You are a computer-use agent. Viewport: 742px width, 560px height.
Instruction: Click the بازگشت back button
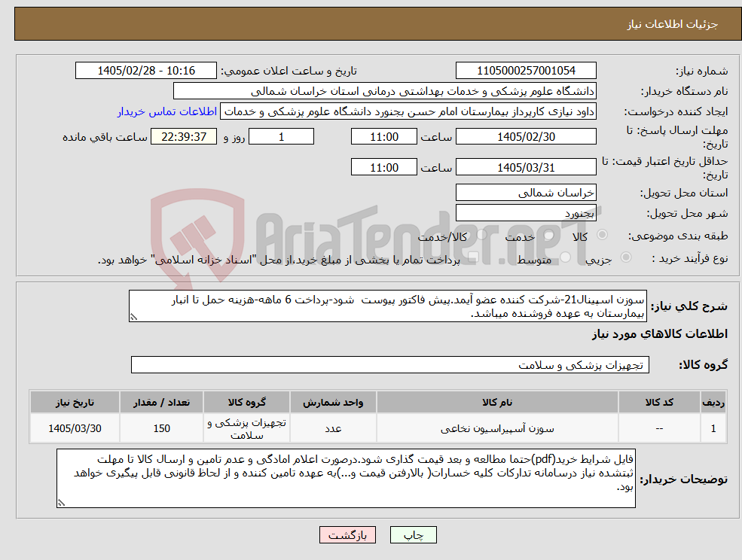click(347, 535)
